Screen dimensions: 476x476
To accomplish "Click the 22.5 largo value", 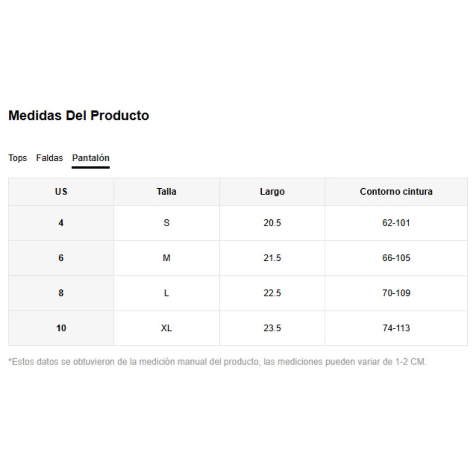I will [x=272, y=293].
